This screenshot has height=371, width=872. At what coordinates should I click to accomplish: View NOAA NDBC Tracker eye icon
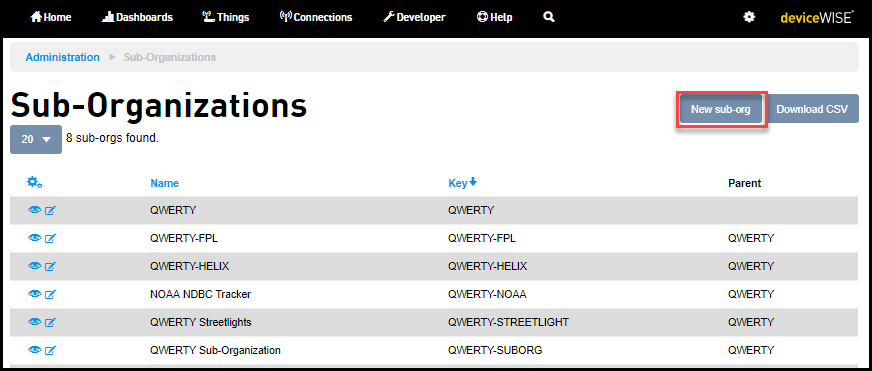[34, 294]
